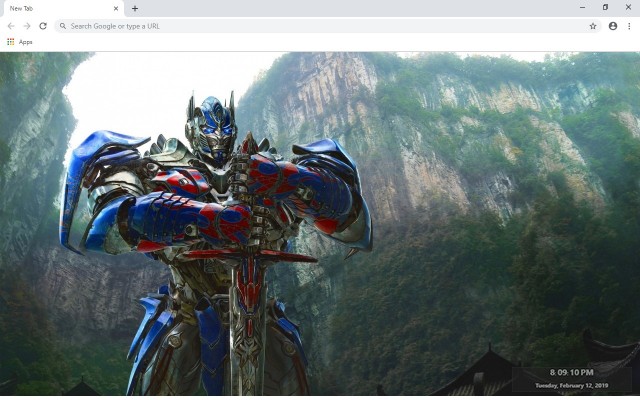Click the forward navigation arrow
The height and width of the screenshot is (400, 640).
click(x=27, y=26)
